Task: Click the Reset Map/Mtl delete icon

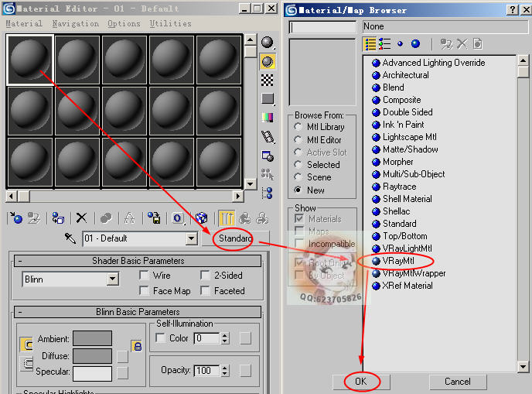Action: point(81,218)
